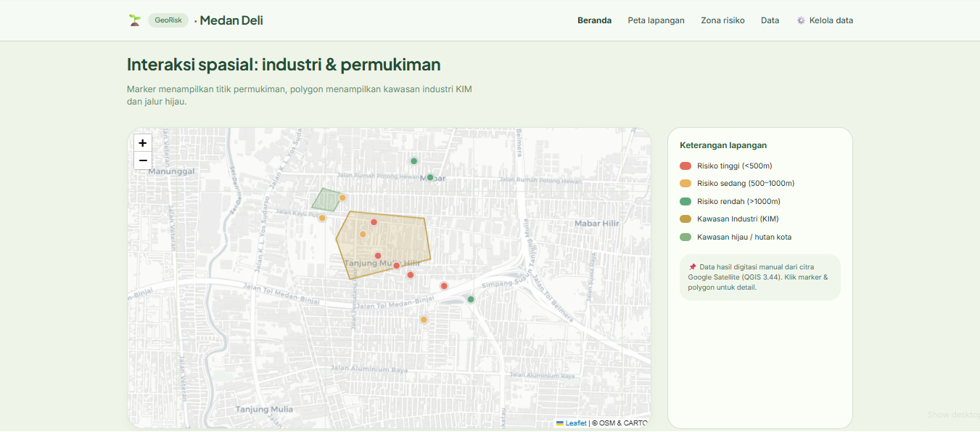Viewport: 980px width, 432px height.
Task: Click orange marker on Jalan Kayu Putih
Action: [x=322, y=218]
